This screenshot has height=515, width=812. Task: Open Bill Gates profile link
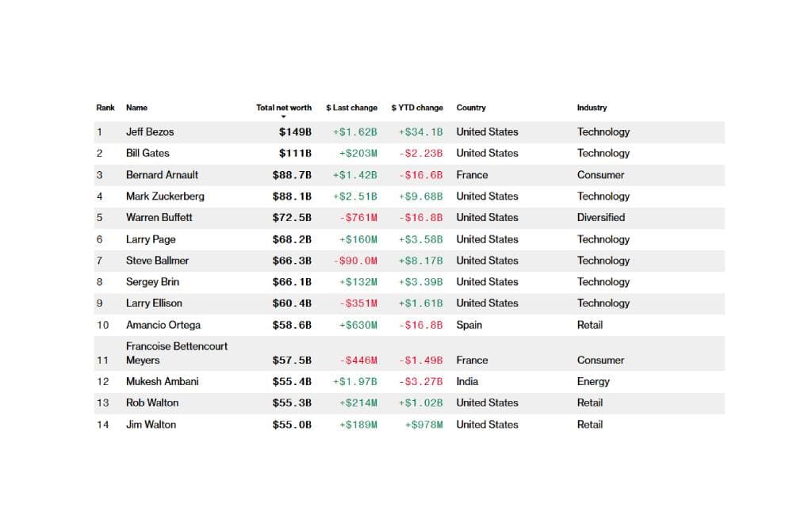pos(147,153)
